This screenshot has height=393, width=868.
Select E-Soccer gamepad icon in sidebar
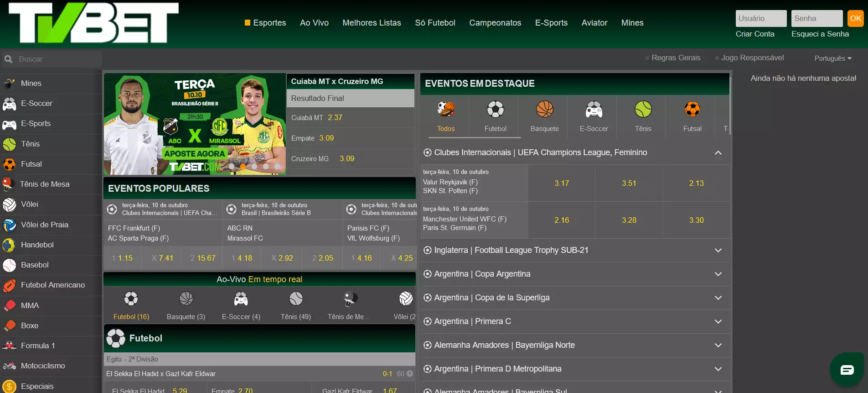9,104
